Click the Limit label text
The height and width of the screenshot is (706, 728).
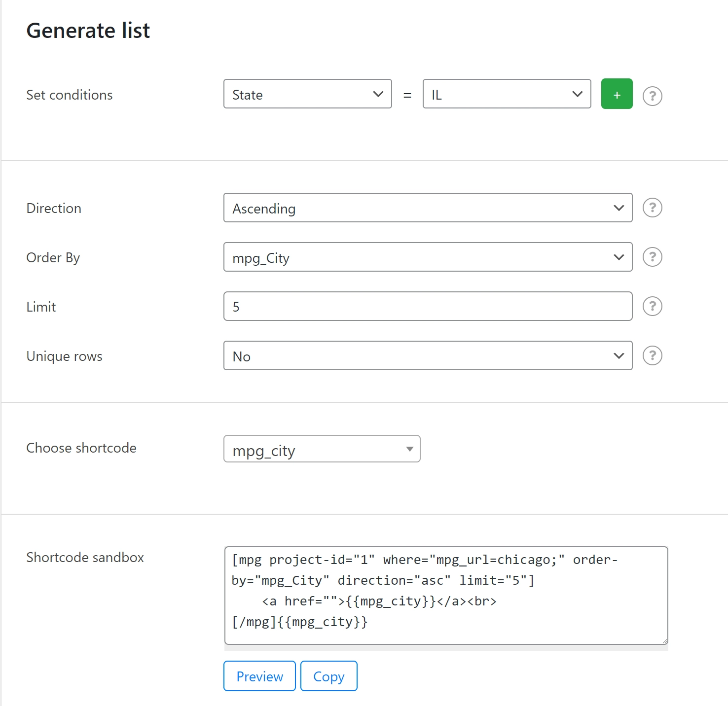[41, 307]
